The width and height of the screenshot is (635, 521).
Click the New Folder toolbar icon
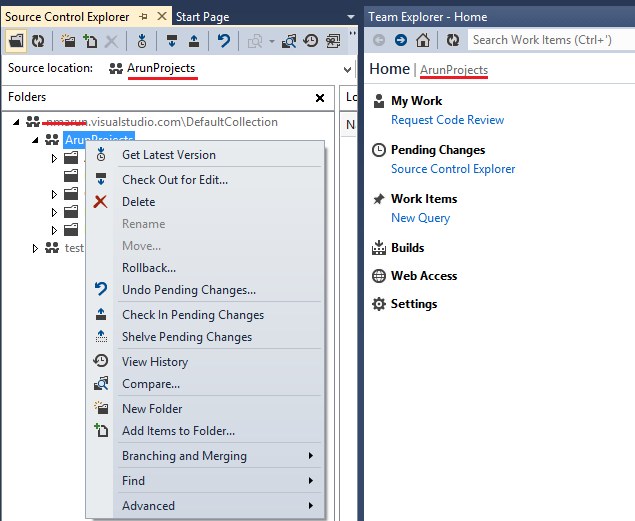click(x=68, y=41)
